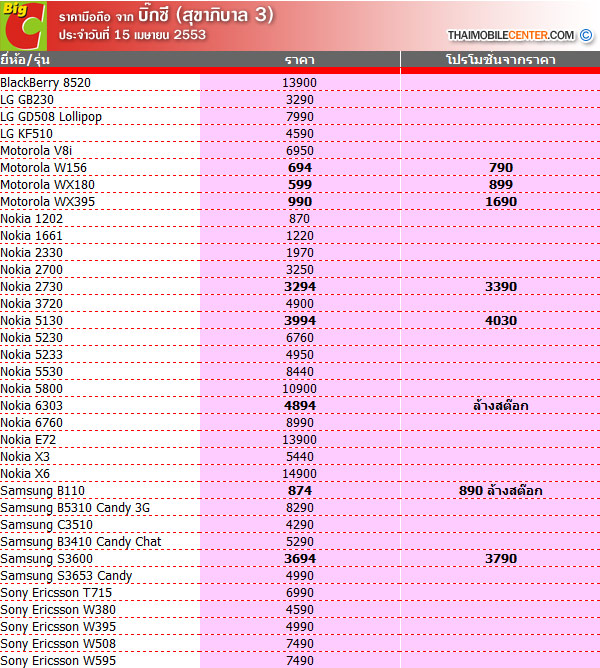Click the Big C logo
600x668 pixels.
(23, 26)
